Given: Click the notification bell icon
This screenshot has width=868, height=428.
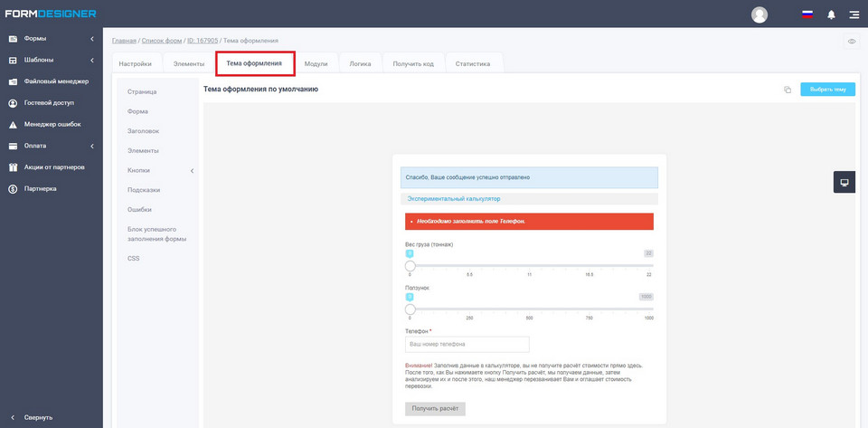Looking at the screenshot, I should [x=831, y=14].
